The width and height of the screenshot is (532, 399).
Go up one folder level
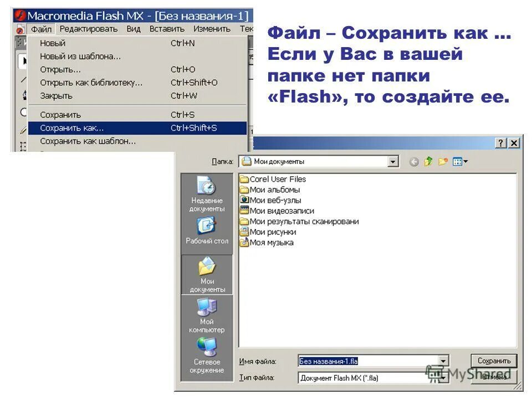428,161
